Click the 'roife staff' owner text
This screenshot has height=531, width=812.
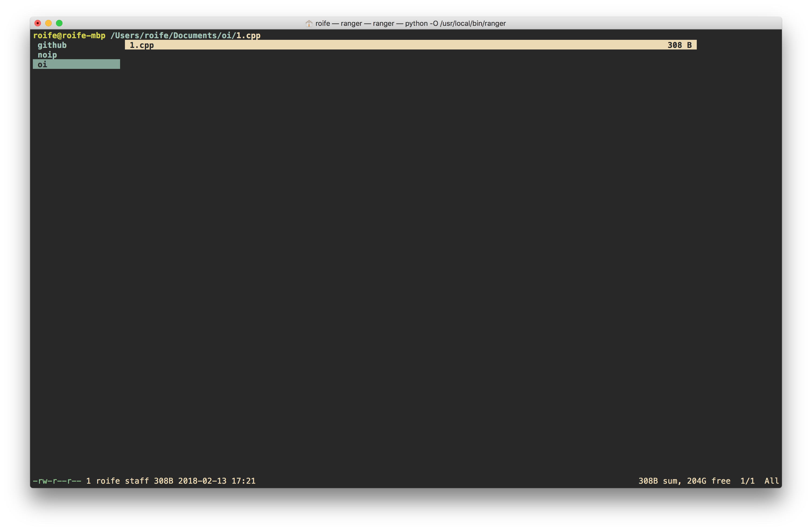pos(122,481)
